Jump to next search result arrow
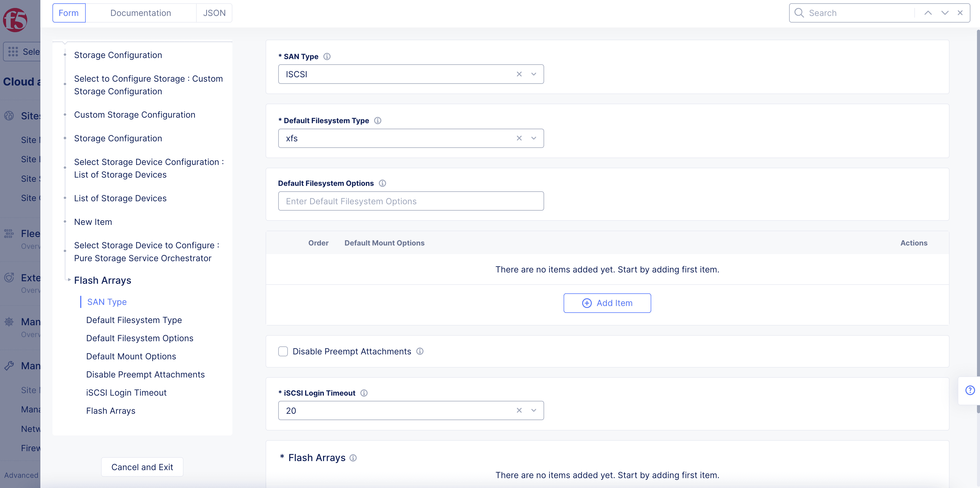Image resolution: width=980 pixels, height=488 pixels. [945, 13]
